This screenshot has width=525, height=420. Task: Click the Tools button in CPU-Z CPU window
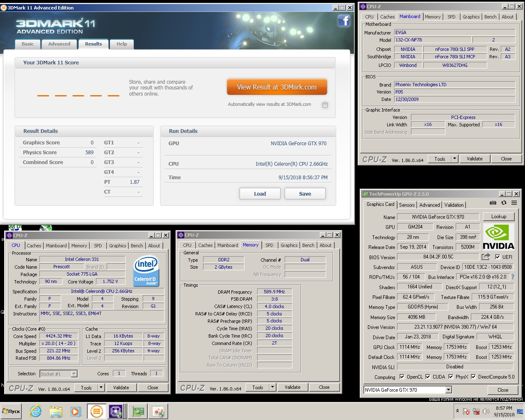pos(86,388)
